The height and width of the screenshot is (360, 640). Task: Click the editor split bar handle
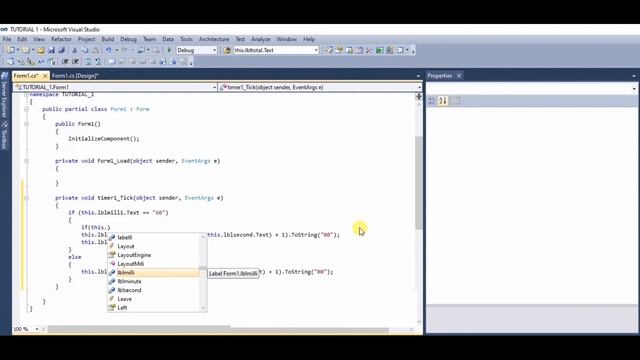tap(419, 97)
